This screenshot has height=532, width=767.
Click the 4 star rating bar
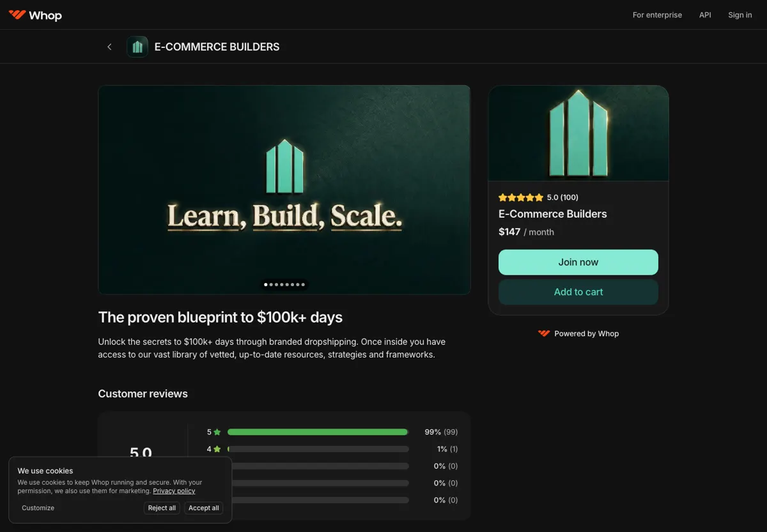click(318, 449)
